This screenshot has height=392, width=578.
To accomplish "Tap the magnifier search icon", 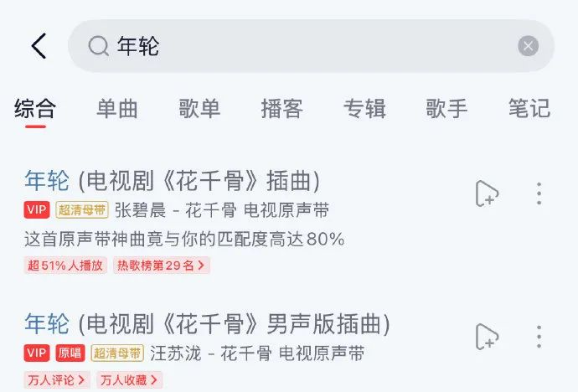I will coord(98,46).
